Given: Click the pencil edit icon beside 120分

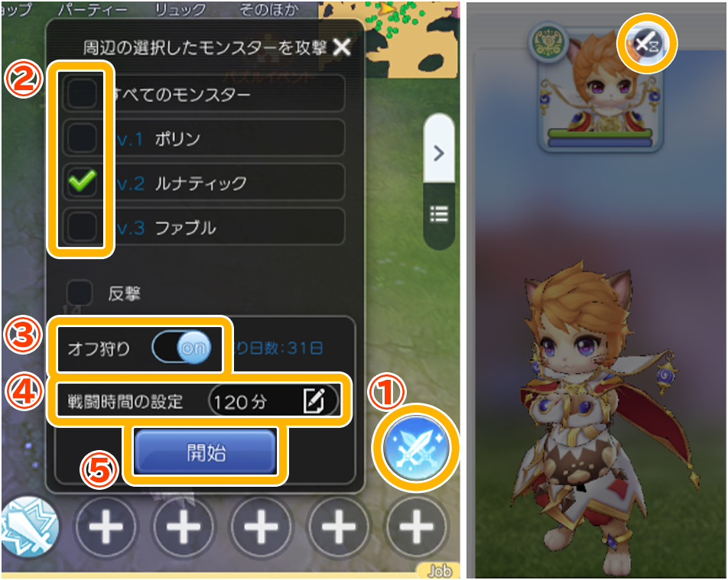Looking at the screenshot, I should pos(314,400).
